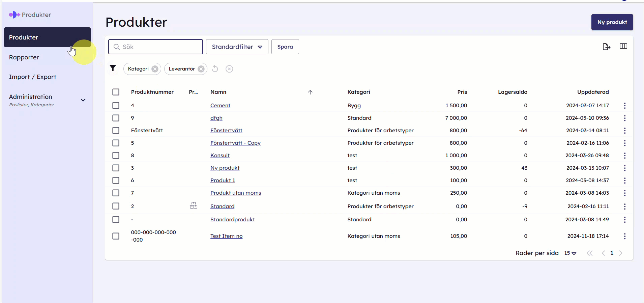The image size is (644, 303).
Task: Change rows per page dropdown
Action: pyautogui.click(x=570, y=253)
